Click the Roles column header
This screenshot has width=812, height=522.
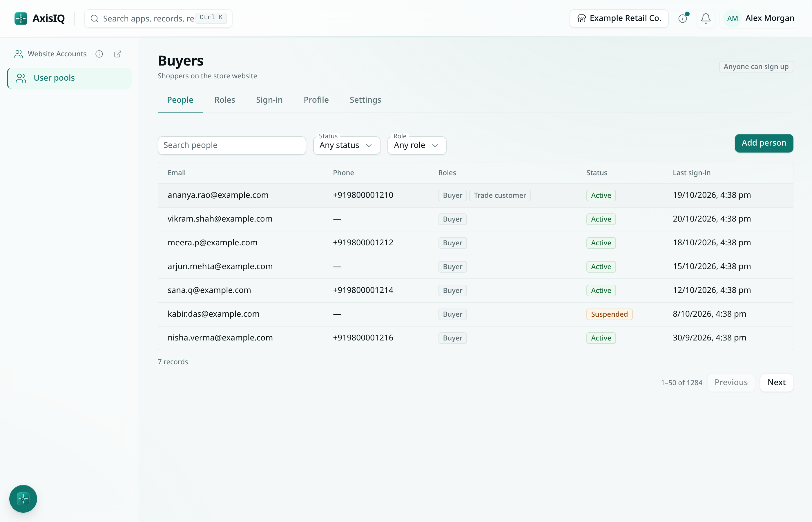447,173
